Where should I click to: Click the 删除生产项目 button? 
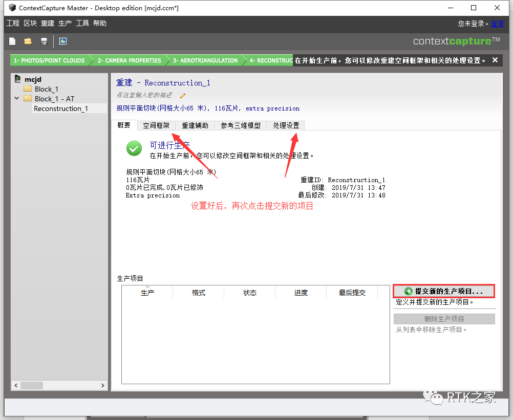point(444,319)
